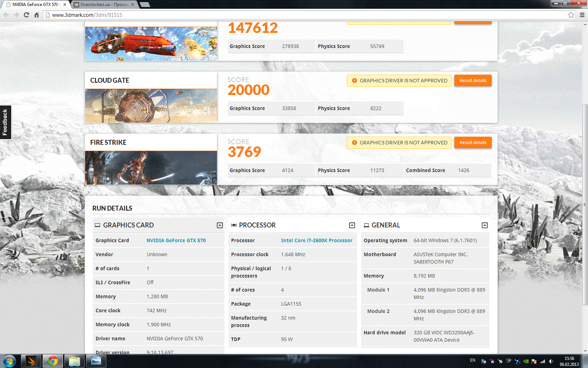
Task: Open the NVIDIA tray icon
Action: click(x=526, y=361)
